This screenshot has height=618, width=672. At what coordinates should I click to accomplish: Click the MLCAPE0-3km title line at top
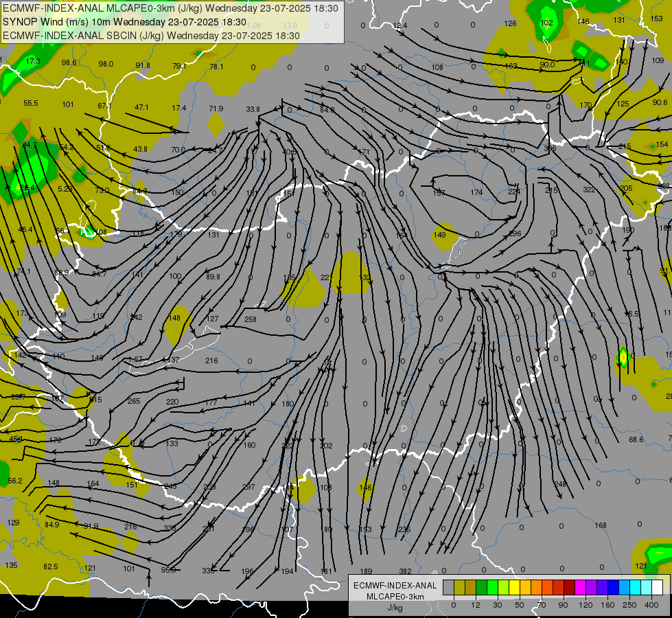tap(170, 8)
